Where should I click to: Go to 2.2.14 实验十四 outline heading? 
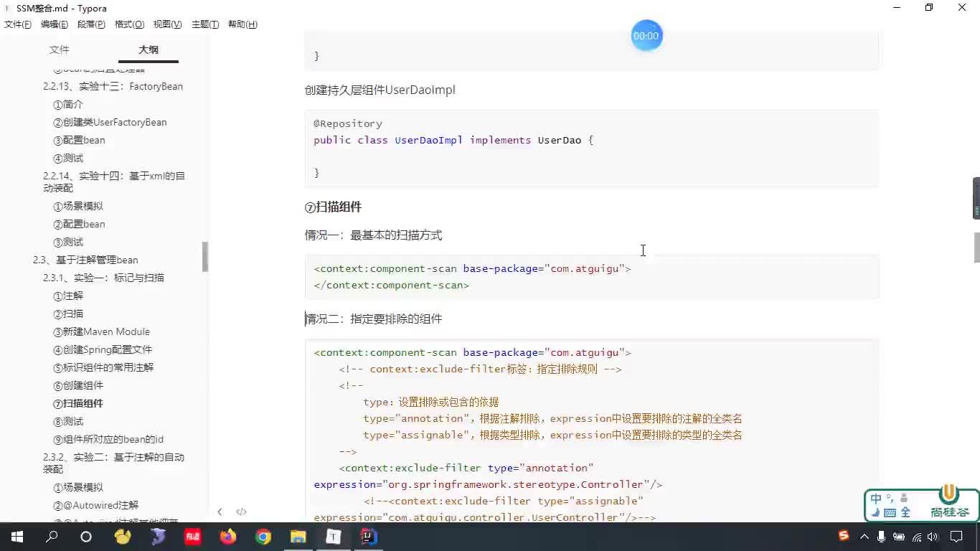114,182
